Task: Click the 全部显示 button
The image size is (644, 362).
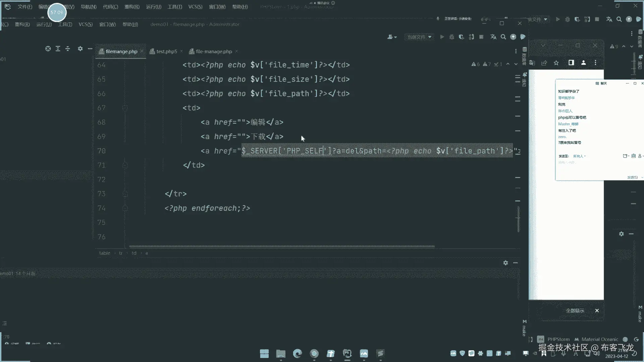Action: (x=575, y=311)
